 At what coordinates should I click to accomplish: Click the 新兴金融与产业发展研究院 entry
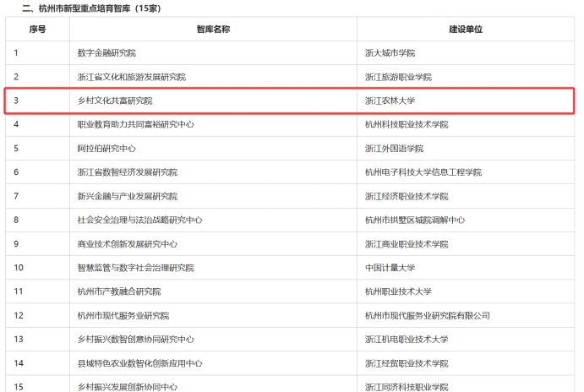pyautogui.click(x=127, y=196)
